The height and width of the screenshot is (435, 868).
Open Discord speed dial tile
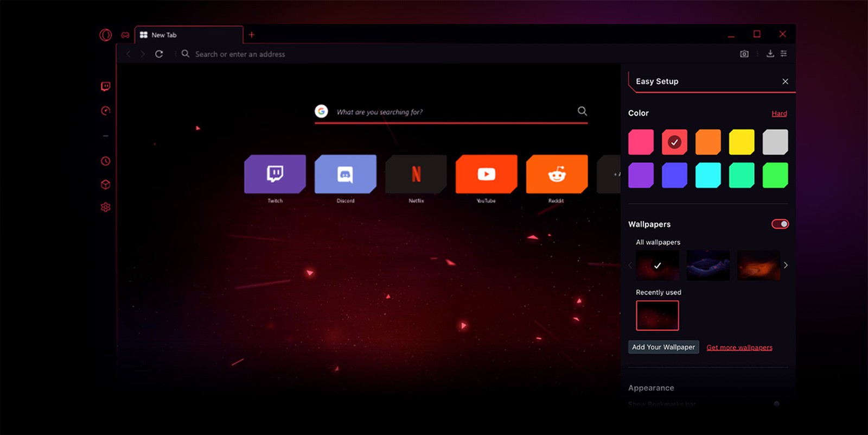click(346, 174)
